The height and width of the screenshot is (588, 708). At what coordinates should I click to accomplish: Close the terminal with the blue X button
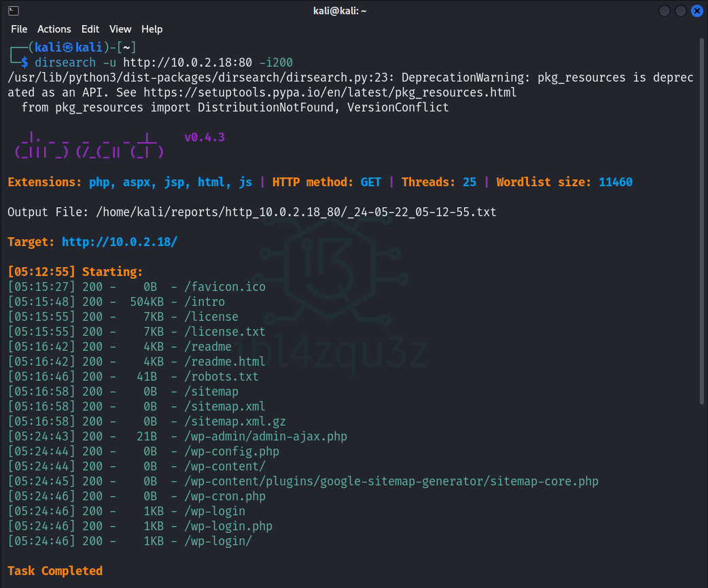pos(697,11)
